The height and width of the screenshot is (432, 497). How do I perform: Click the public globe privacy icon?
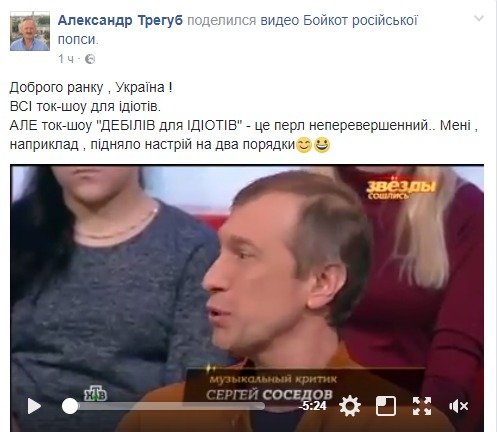90,59
